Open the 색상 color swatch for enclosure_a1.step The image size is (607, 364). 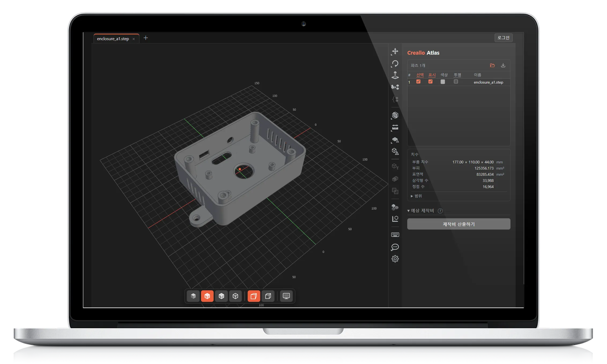pyautogui.click(x=443, y=82)
